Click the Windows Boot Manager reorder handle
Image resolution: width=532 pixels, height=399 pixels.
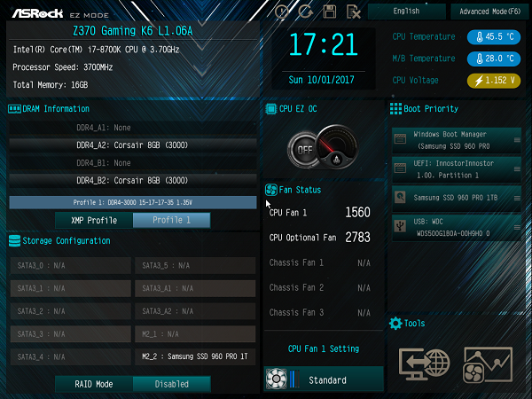tap(517, 140)
